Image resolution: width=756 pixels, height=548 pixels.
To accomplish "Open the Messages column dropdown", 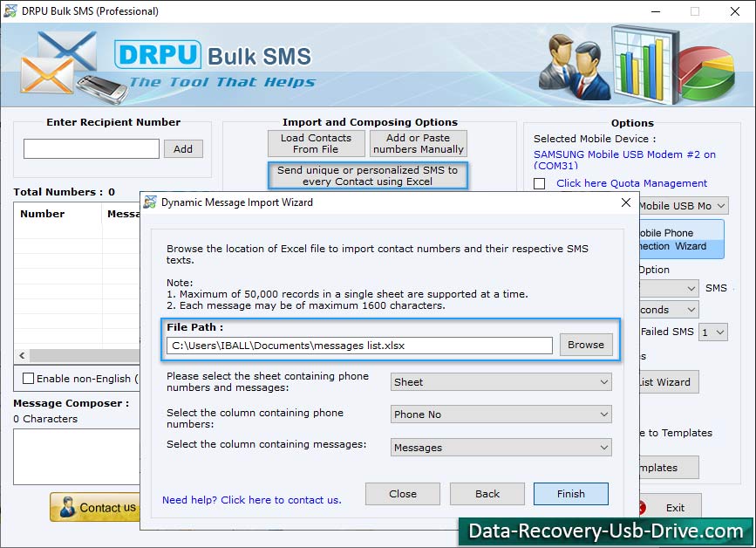I will pos(501,448).
